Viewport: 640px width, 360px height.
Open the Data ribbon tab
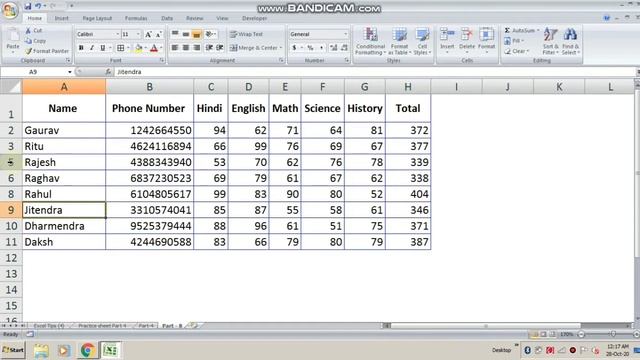tap(167, 18)
